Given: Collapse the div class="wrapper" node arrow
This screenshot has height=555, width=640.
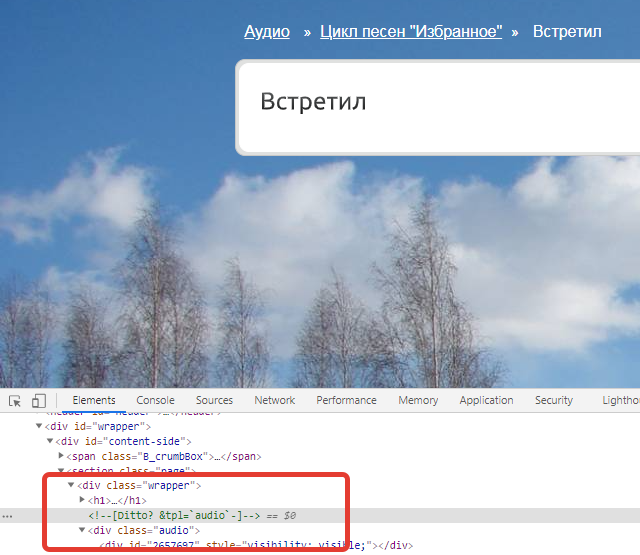Looking at the screenshot, I should click(x=71, y=485).
